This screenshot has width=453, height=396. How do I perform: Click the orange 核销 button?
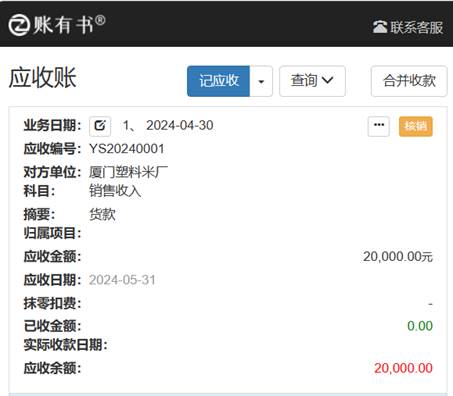[x=416, y=126]
